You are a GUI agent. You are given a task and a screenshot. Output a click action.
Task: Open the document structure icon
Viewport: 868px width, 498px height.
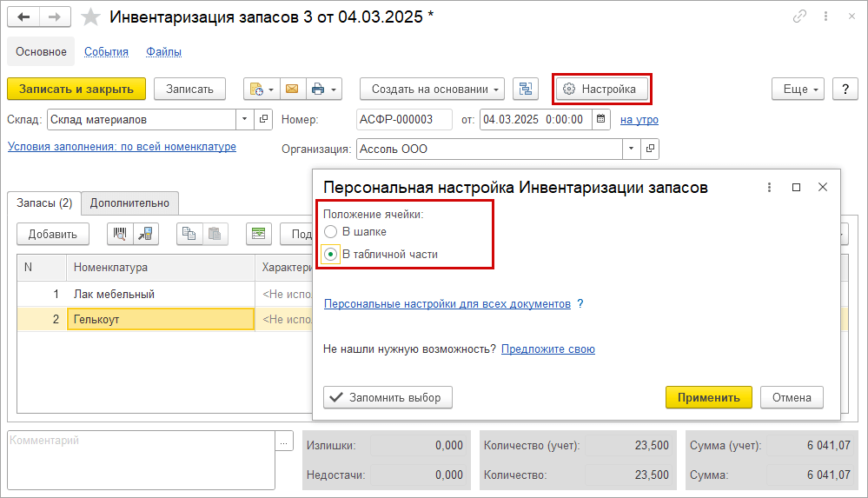(526, 89)
